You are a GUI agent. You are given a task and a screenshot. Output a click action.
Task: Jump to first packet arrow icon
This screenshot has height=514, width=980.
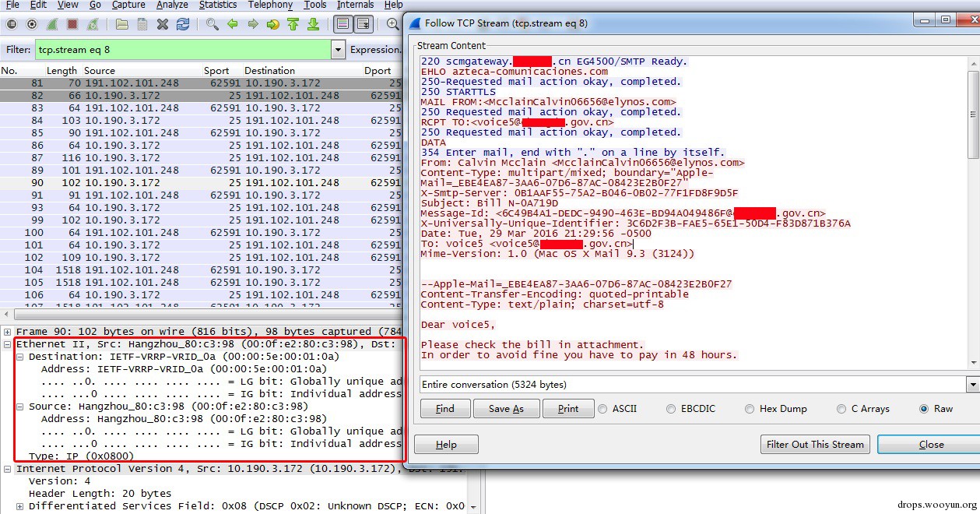point(293,24)
